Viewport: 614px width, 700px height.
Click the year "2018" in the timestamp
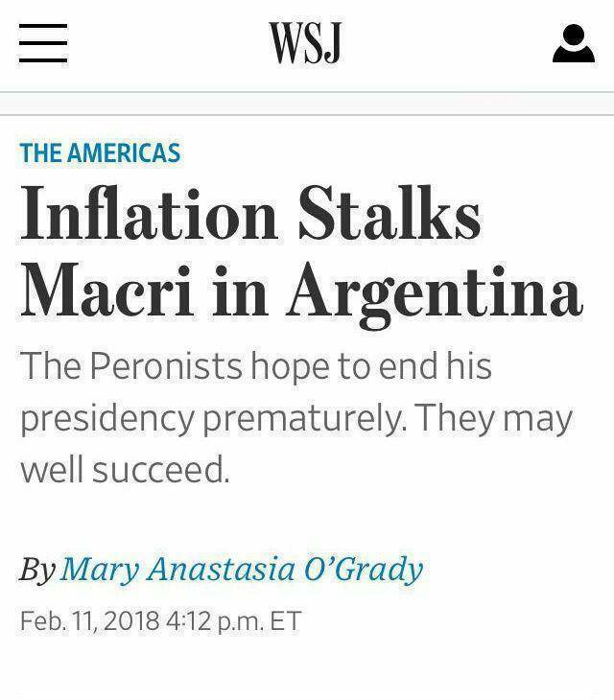coord(132,620)
